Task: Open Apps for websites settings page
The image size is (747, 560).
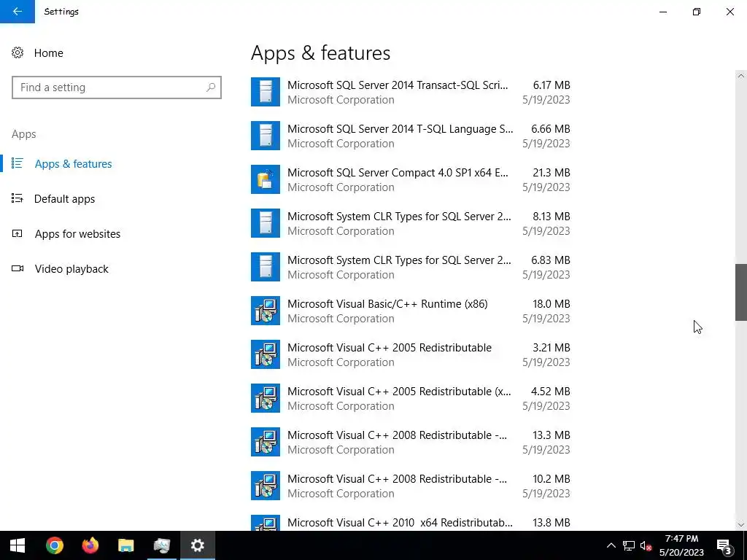Action: pos(77,234)
